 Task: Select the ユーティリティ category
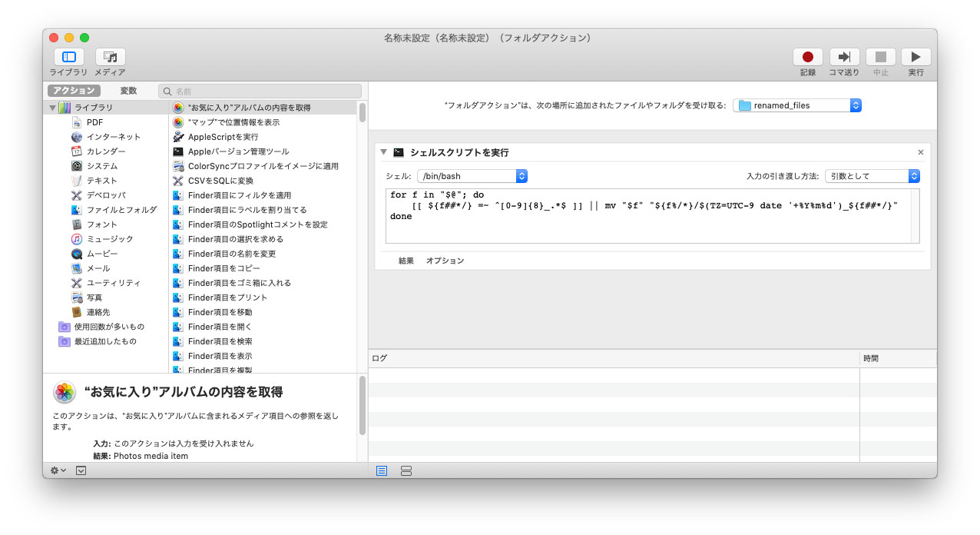(x=106, y=283)
